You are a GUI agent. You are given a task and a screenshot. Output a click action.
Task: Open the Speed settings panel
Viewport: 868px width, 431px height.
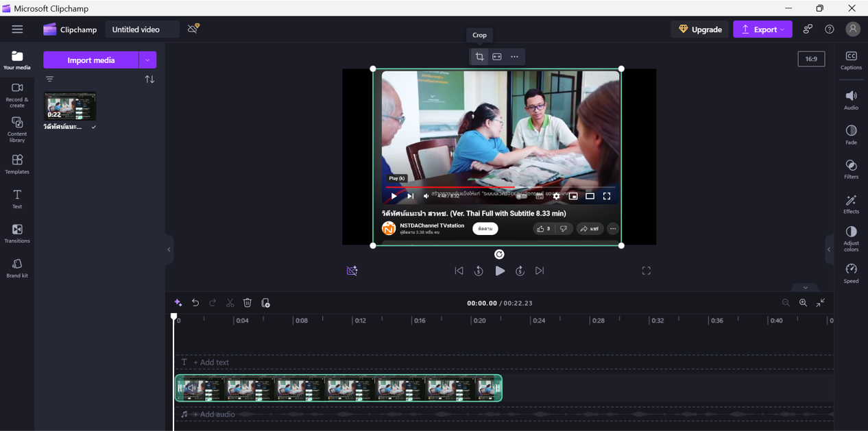coord(850,272)
